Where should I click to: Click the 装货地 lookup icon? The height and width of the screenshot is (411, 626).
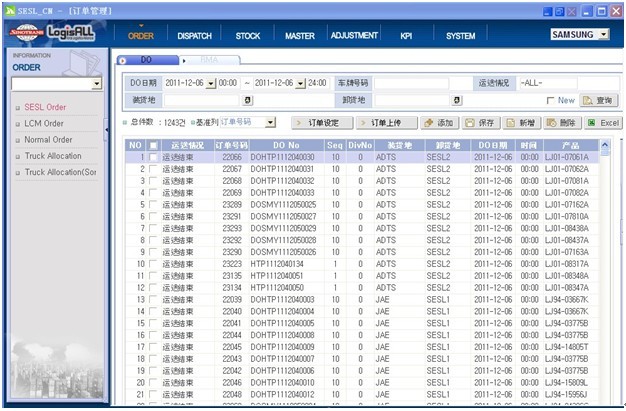(248, 100)
